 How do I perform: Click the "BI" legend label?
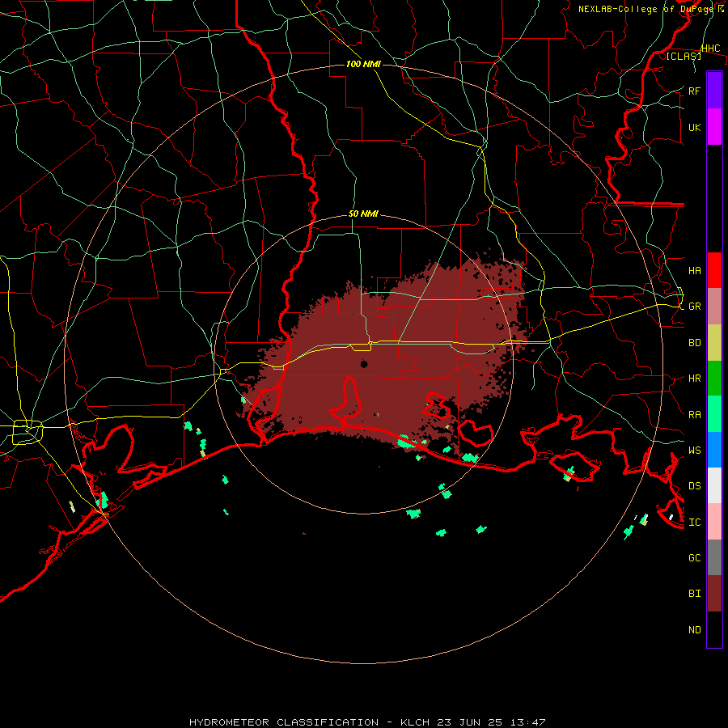pos(694,594)
